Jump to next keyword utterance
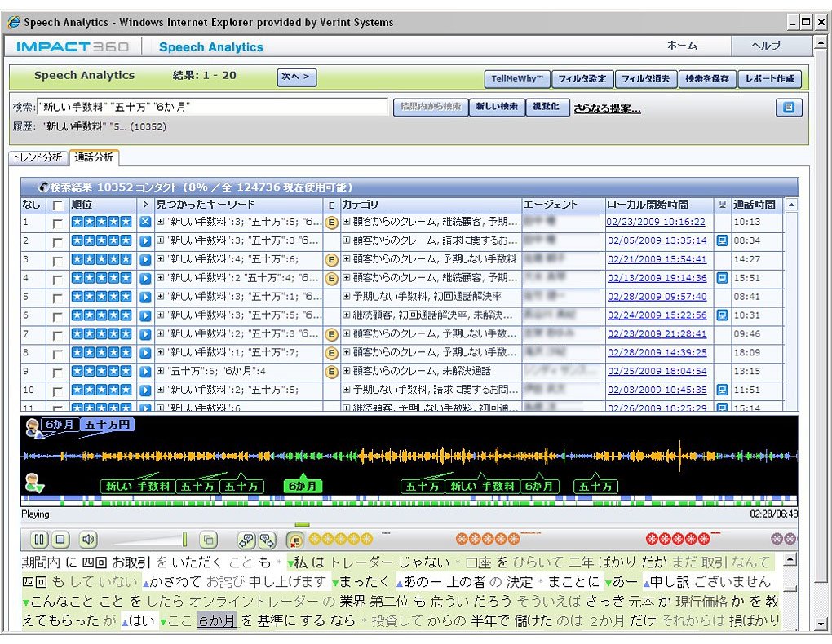 267,540
